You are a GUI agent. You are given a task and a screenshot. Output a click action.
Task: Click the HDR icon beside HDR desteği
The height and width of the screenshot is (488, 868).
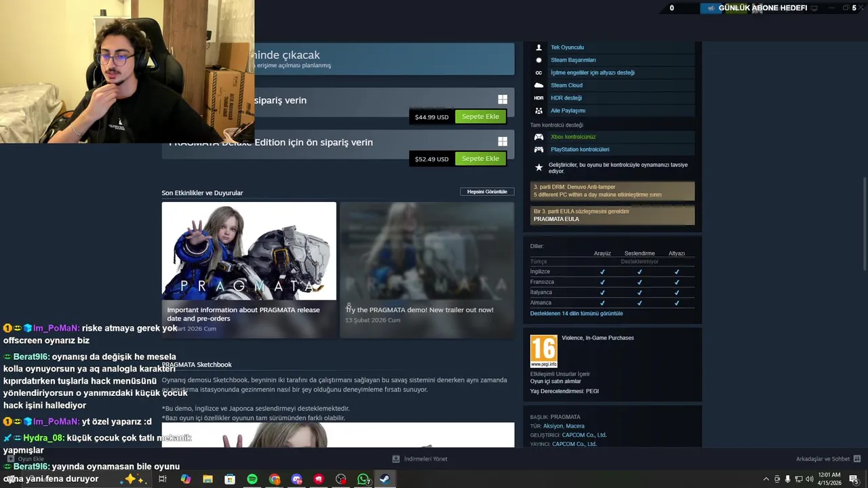539,98
